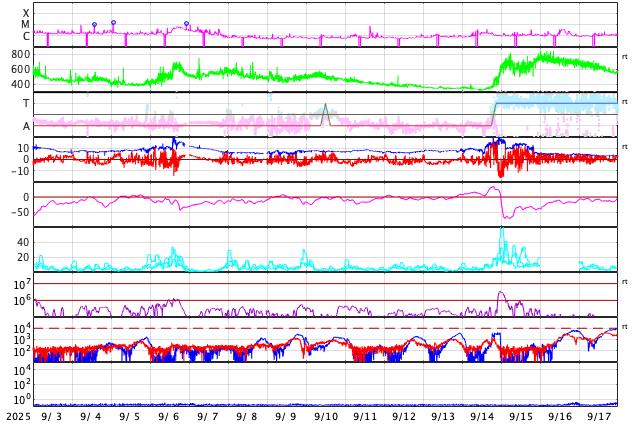
Task: Click the -50 tick on magenta index panel
Action: [19, 212]
